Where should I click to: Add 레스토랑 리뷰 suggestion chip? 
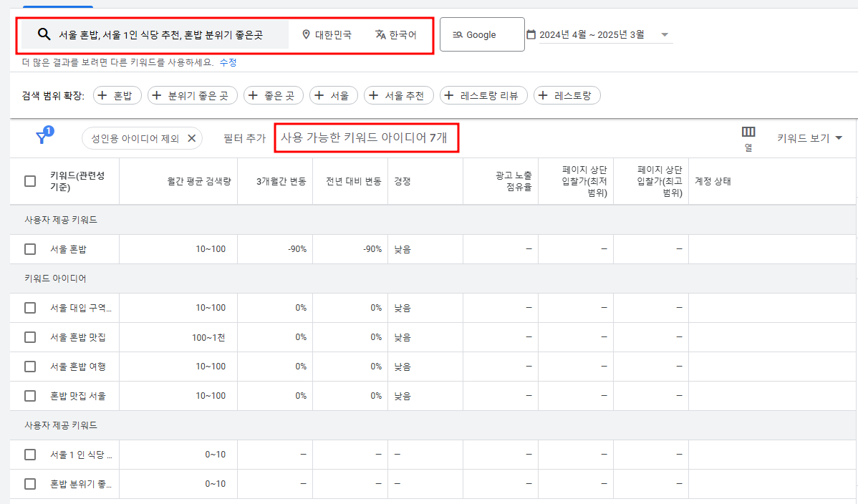point(483,95)
